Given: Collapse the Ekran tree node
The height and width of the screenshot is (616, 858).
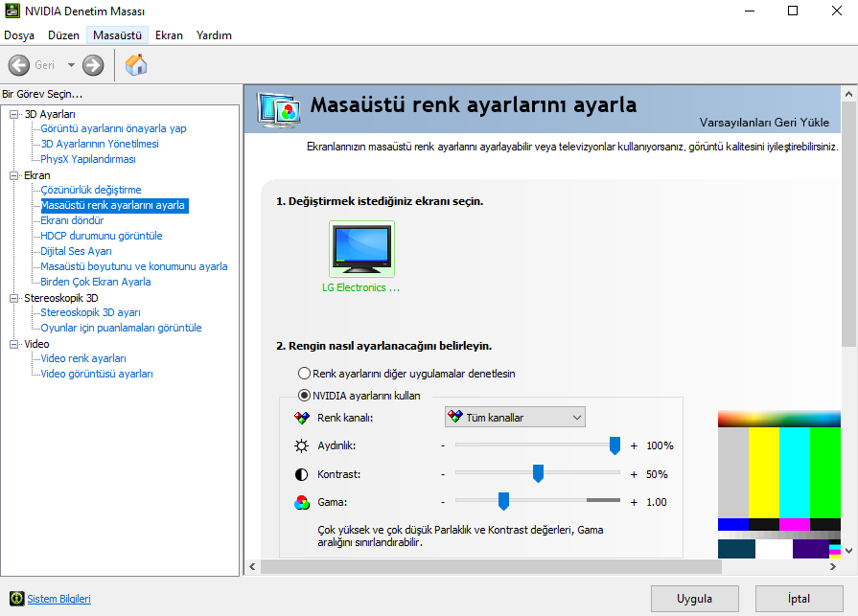Looking at the screenshot, I should coord(13,175).
